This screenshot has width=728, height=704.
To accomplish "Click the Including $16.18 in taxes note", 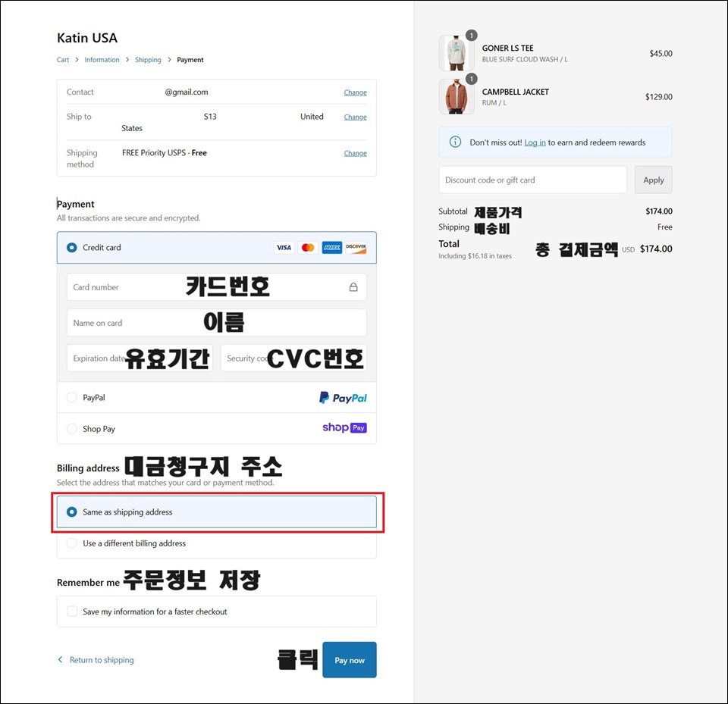I will pos(475,255).
